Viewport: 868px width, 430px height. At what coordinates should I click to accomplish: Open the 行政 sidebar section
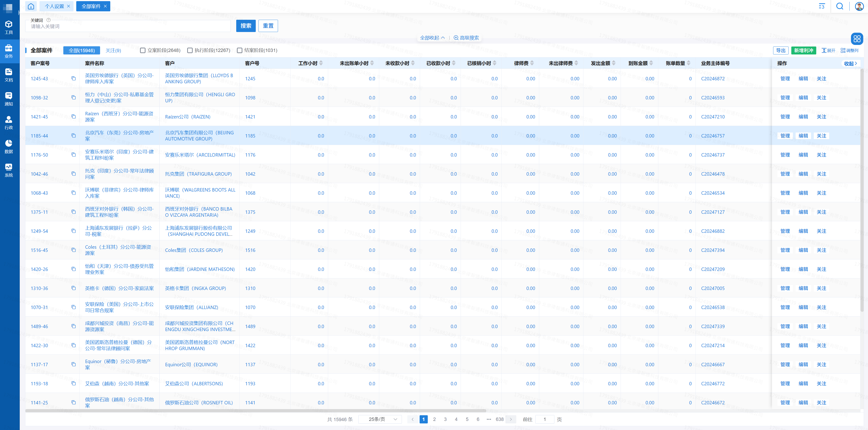click(x=9, y=123)
